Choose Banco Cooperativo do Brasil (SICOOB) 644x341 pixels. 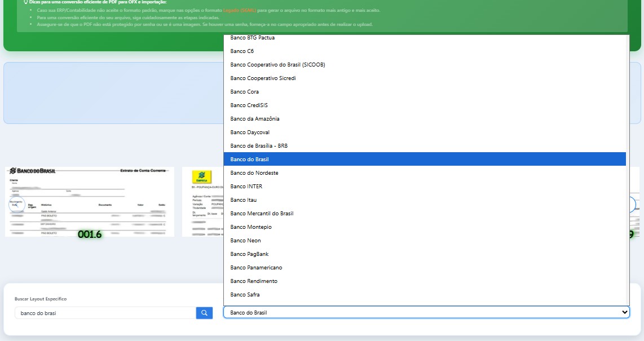[425, 64]
